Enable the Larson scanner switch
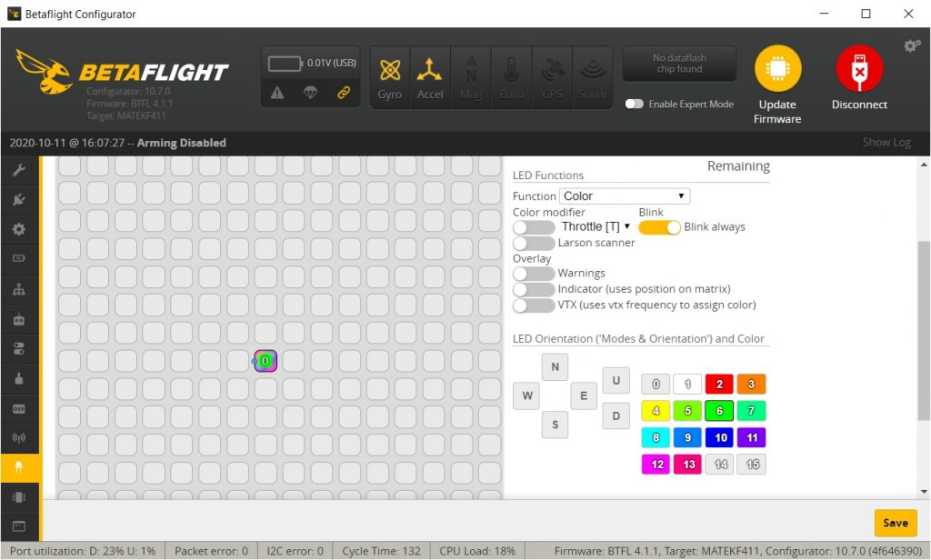Viewport: 931px width, 560px height. pyautogui.click(x=534, y=243)
